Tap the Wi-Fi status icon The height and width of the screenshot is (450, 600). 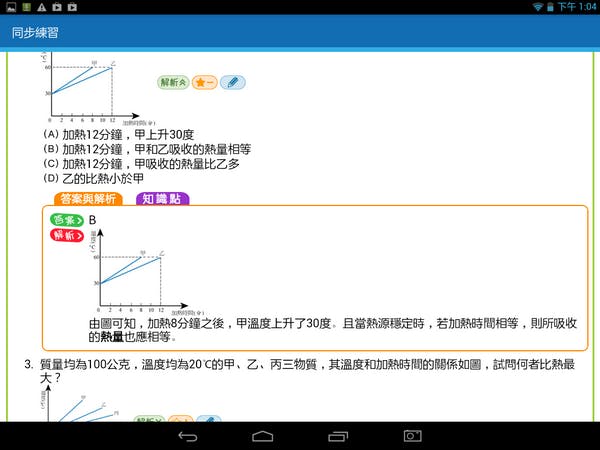click(x=538, y=7)
